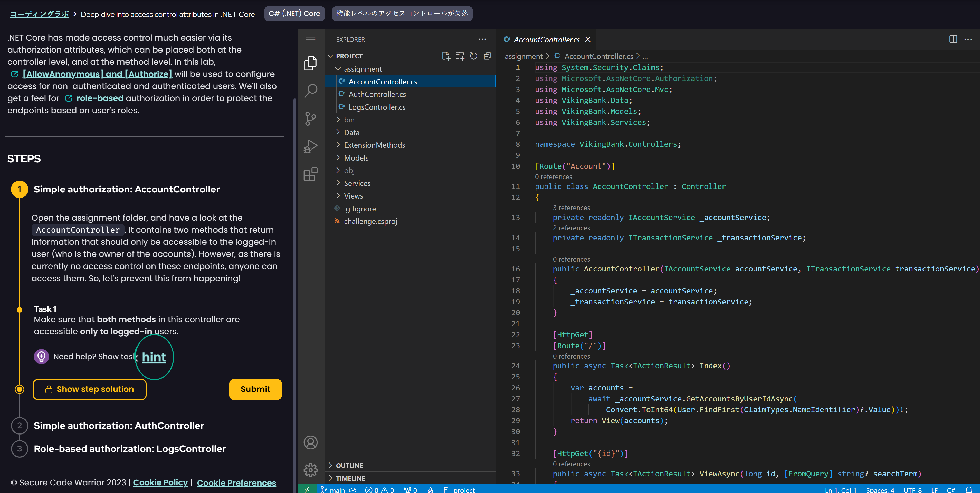Open the Explorer more actions ellipsis
The height and width of the screenshot is (493, 980).
[482, 40]
